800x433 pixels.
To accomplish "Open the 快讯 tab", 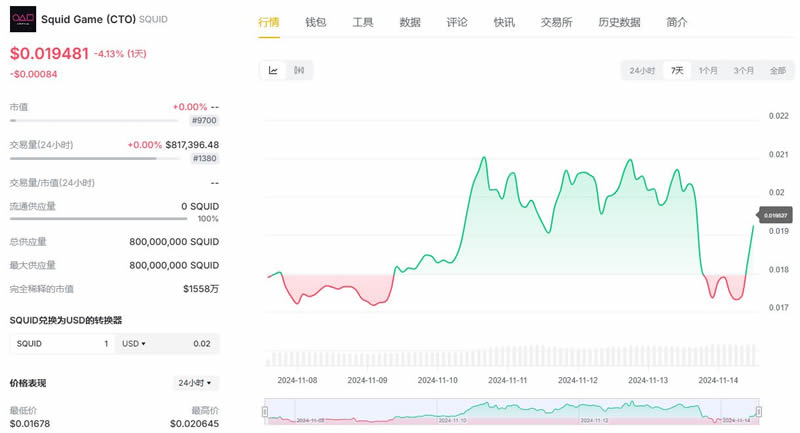I will pyautogui.click(x=504, y=22).
